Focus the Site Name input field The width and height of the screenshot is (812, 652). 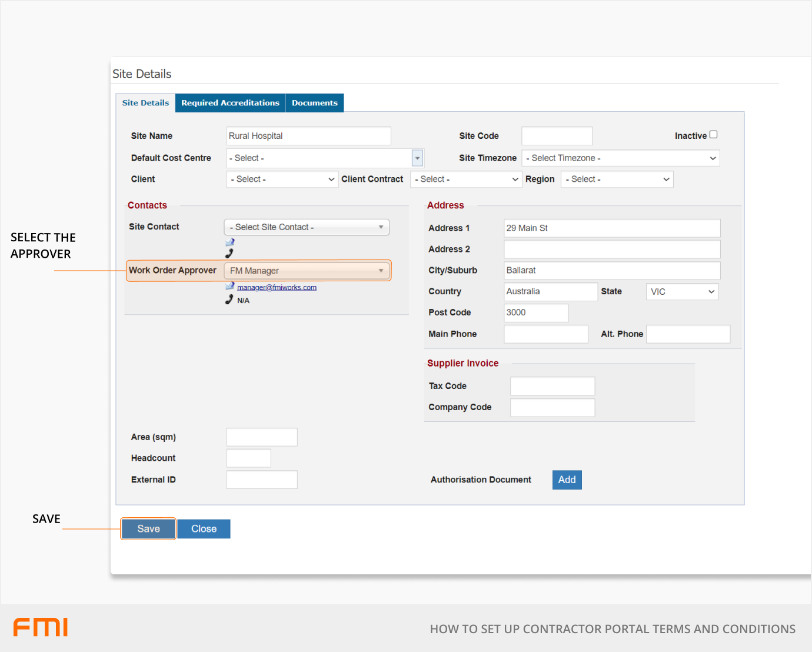point(308,136)
